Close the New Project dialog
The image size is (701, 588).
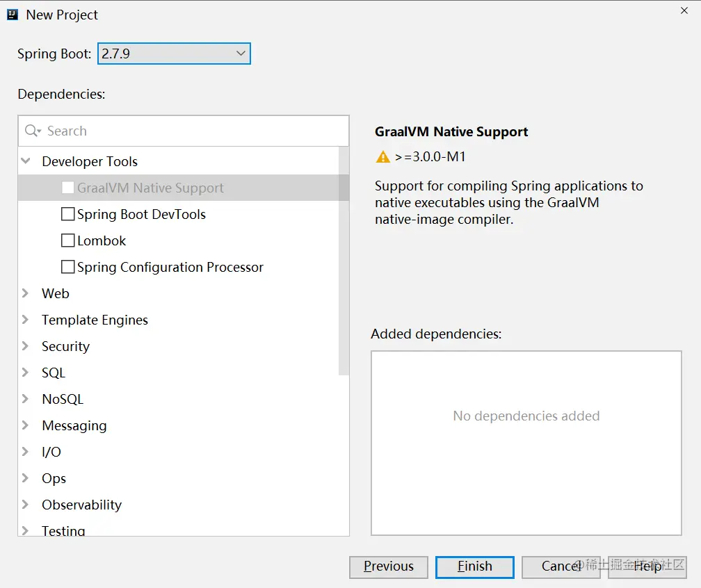click(684, 10)
